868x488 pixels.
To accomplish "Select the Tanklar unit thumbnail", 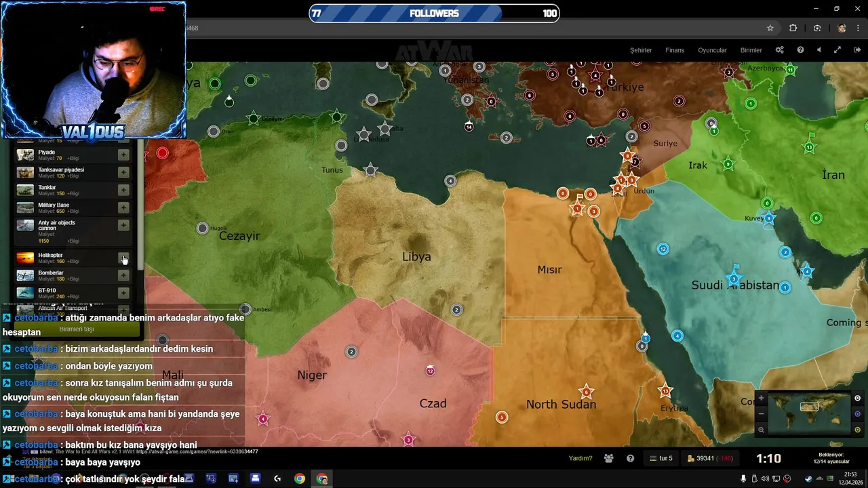I will pos(25,190).
